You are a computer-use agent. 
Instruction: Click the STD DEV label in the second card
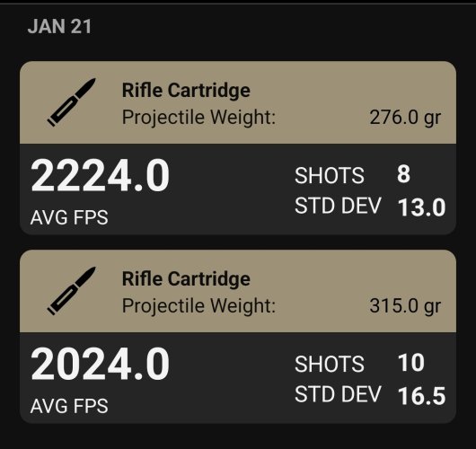pyautogui.click(x=338, y=394)
